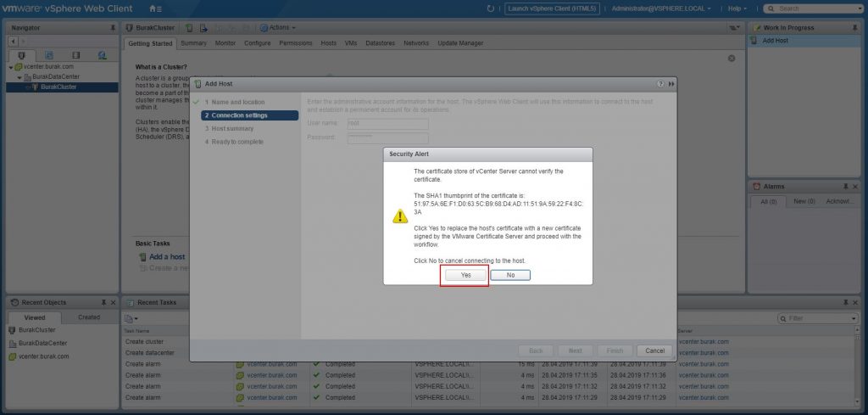Open Administrator@VSPHERE.LOCAL user dropdown

[x=661, y=8]
